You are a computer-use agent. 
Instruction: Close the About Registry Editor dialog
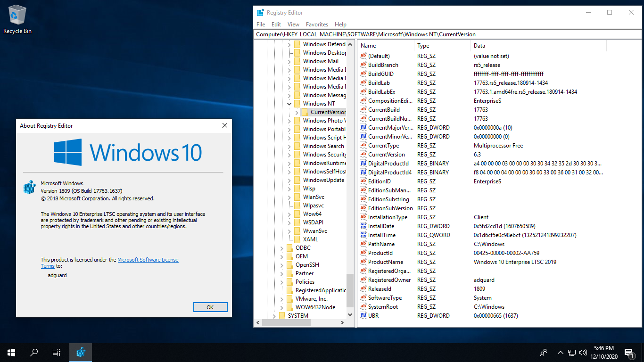point(225,125)
